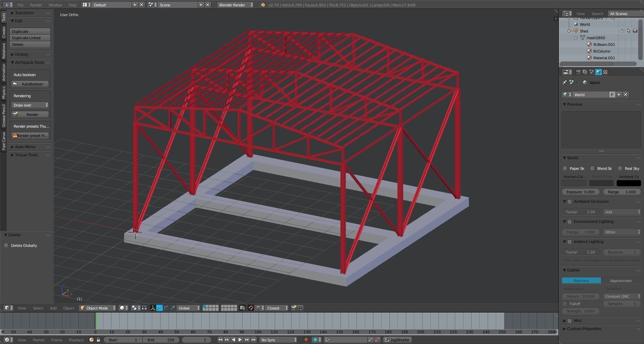Open the Render Layers properties tab
Screen dimensions: 644x344
(x=585, y=72)
